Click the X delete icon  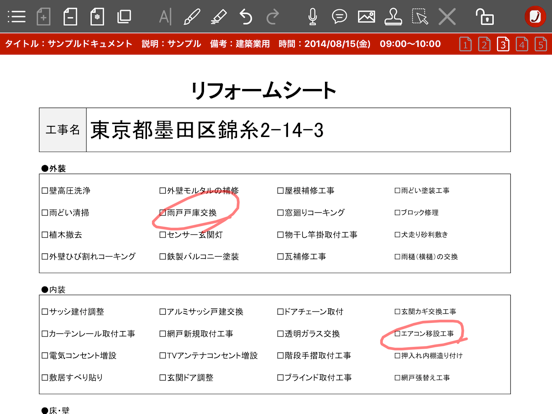pos(447,17)
